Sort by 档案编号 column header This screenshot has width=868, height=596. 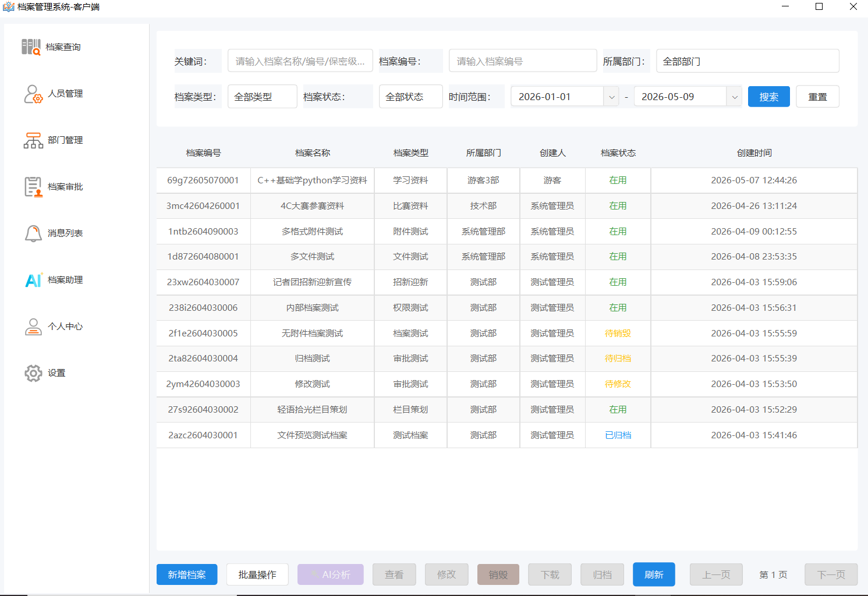click(x=203, y=153)
